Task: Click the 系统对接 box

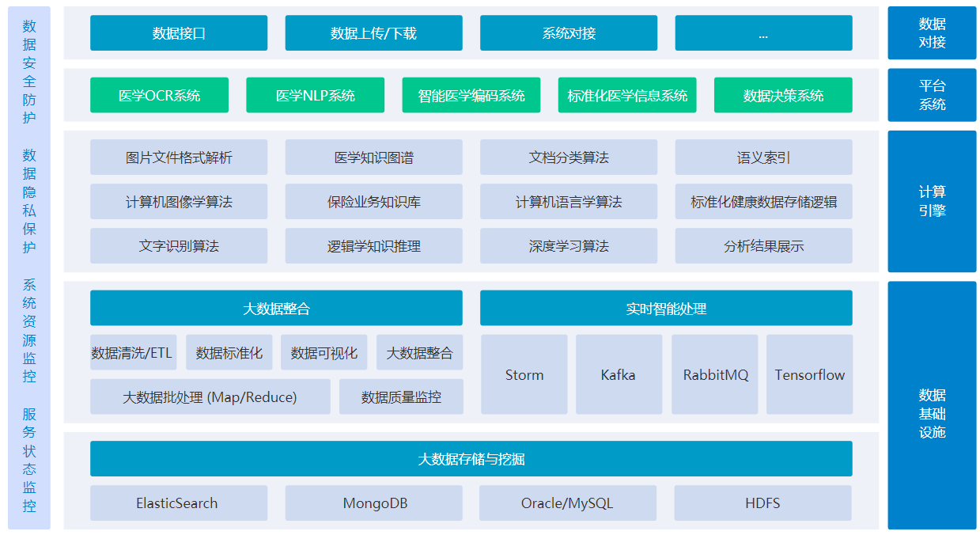Action: tap(569, 33)
